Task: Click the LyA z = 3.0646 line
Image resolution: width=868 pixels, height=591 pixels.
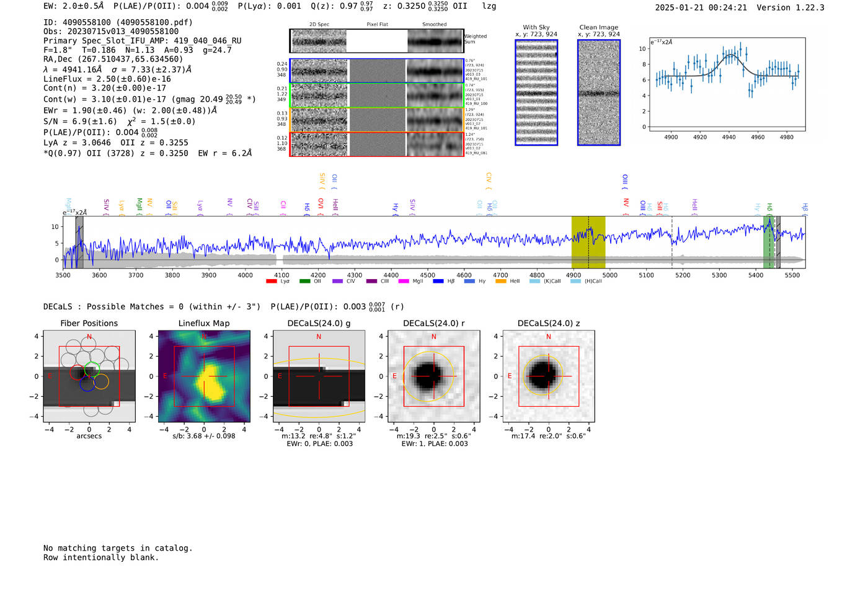Action: tap(116, 142)
